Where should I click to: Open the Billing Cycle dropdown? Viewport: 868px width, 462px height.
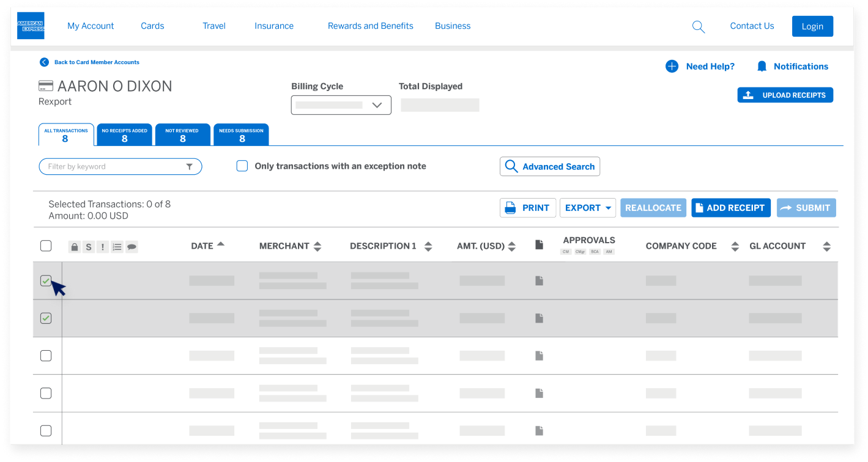coord(341,105)
